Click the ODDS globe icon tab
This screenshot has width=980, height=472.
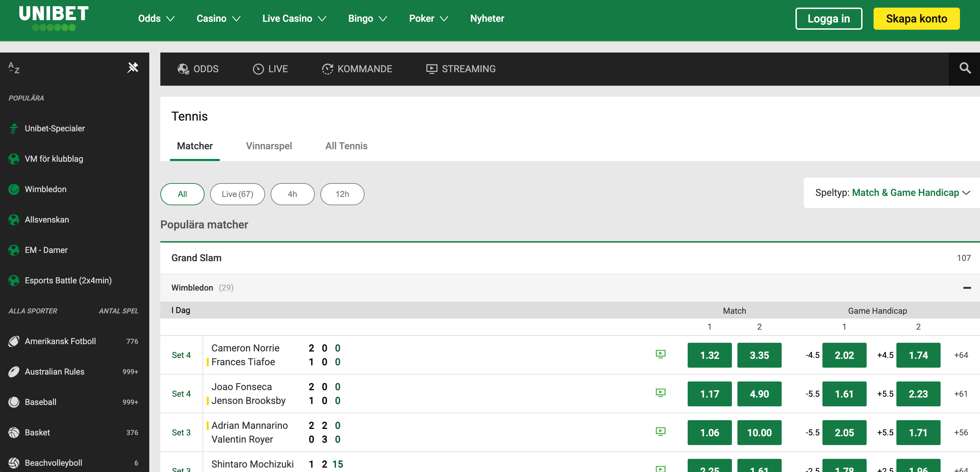coord(198,69)
